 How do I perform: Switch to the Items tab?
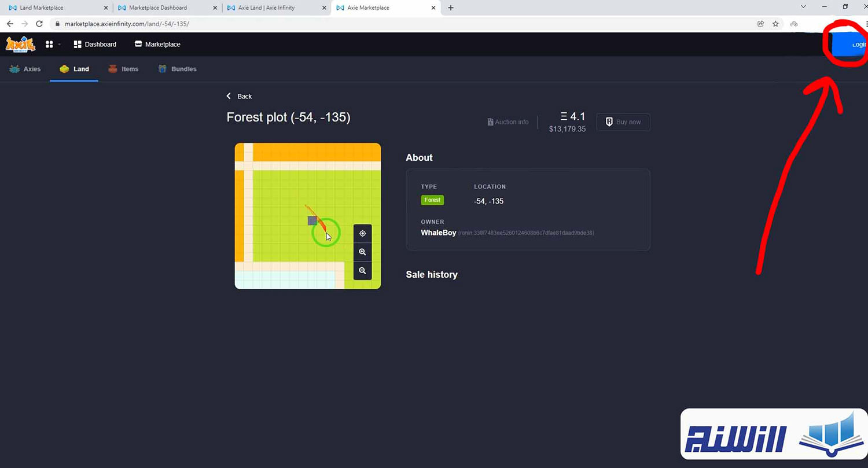[x=123, y=69]
